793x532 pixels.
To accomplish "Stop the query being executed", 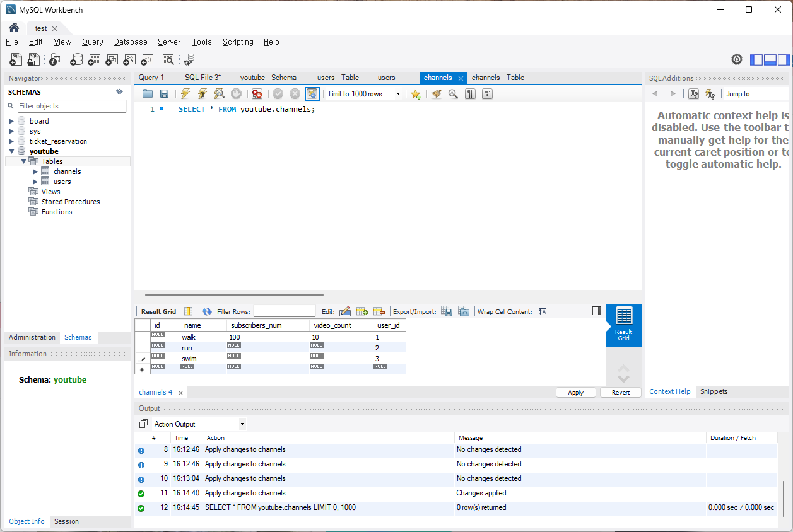I will point(236,94).
